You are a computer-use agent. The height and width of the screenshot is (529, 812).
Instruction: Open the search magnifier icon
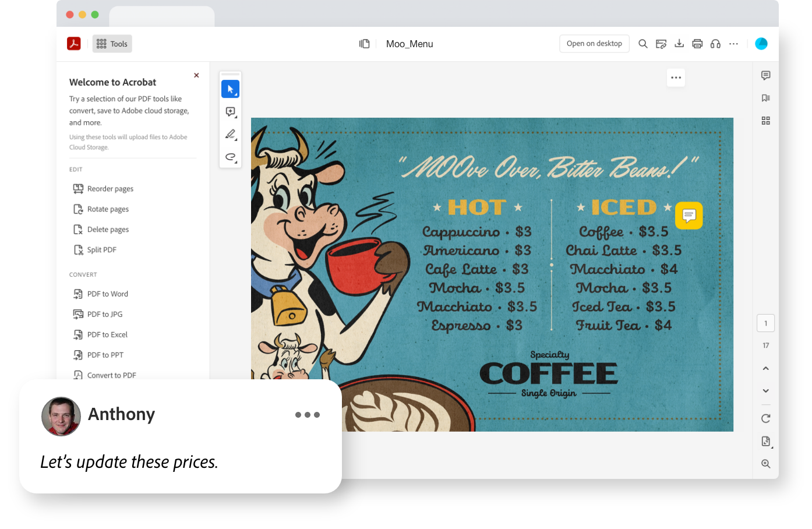pyautogui.click(x=643, y=44)
